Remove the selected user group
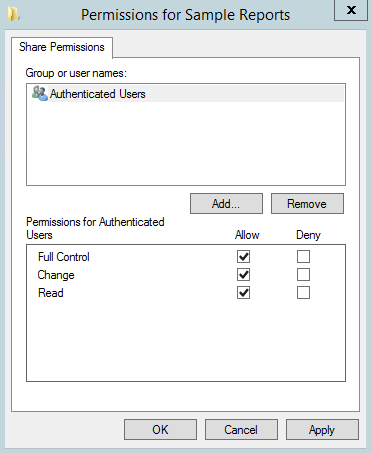The width and height of the screenshot is (372, 453). point(307,203)
